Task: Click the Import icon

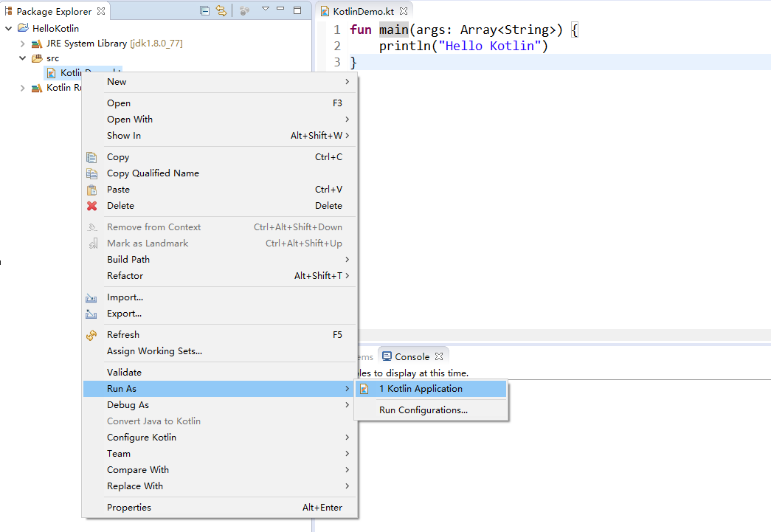Action: (x=91, y=297)
